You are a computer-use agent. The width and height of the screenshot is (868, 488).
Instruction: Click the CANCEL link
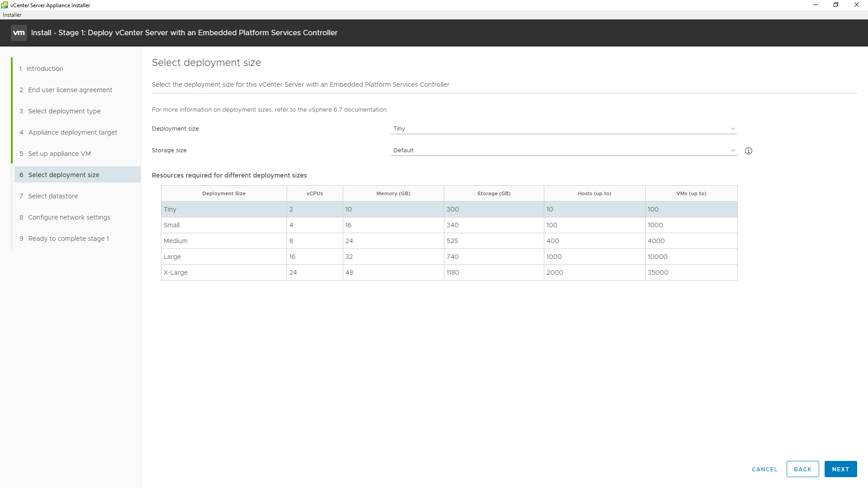[764, 469]
